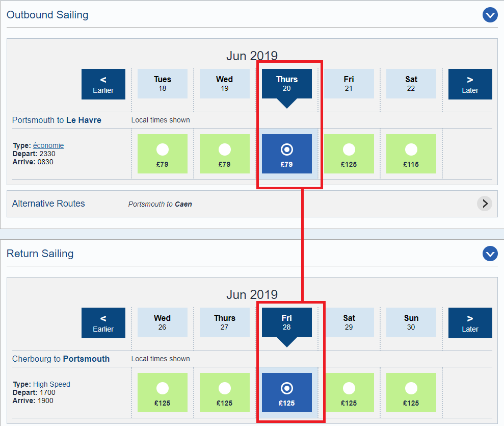The width and height of the screenshot is (504, 426).
Task: Show later outbound sailing dates
Action: (x=470, y=84)
